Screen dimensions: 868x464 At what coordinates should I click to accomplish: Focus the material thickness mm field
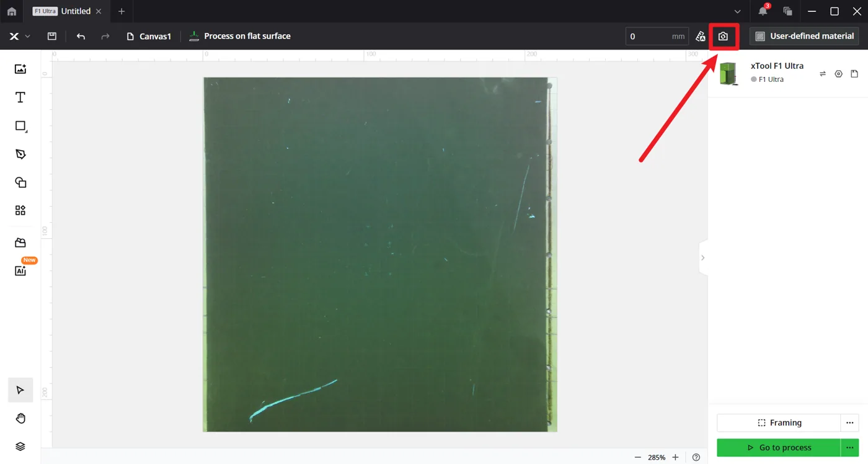[x=657, y=36]
